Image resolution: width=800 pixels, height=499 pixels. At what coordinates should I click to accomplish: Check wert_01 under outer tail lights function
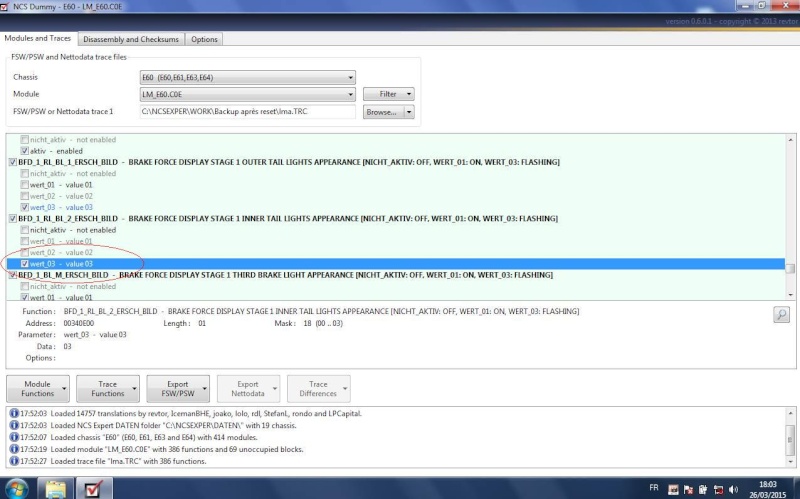click(x=24, y=185)
